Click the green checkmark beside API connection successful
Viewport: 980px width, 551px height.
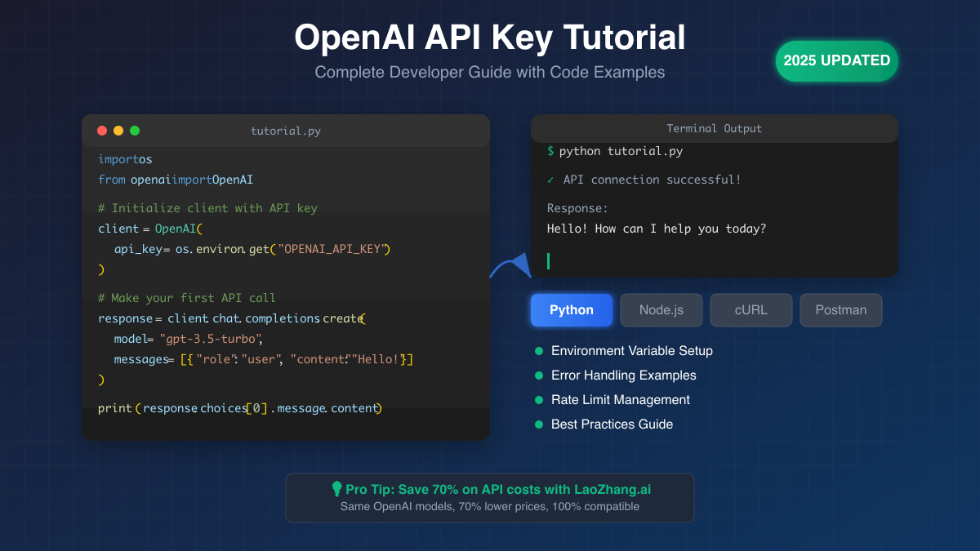pos(550,180)
